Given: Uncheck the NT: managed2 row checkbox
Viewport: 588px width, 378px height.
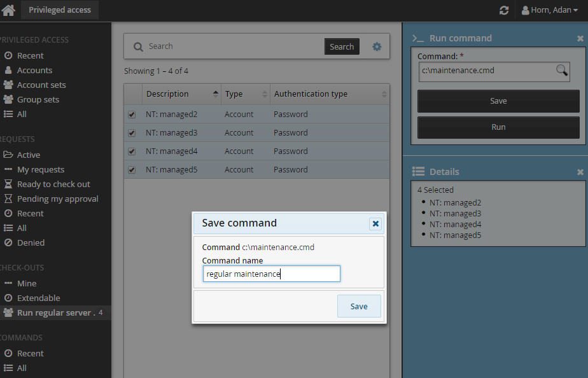Looking at the screenshot, I should click(132, 115).
